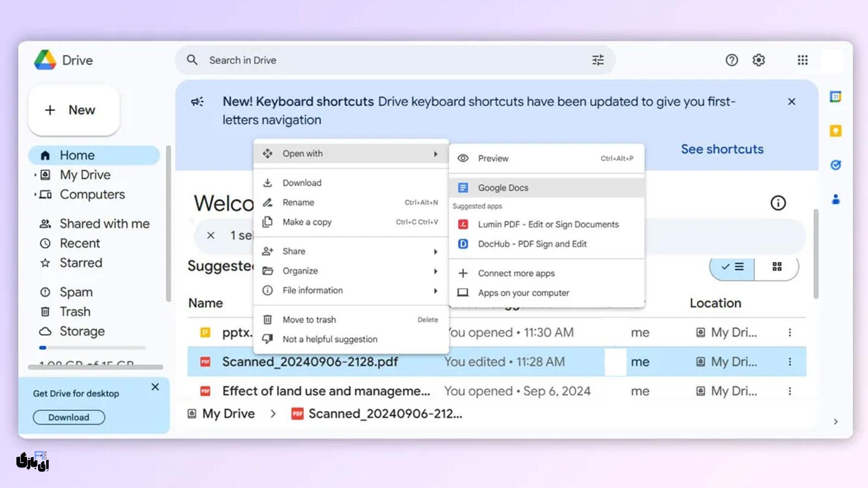
Task: Choose Connect more apps
Action: point(547,273)
